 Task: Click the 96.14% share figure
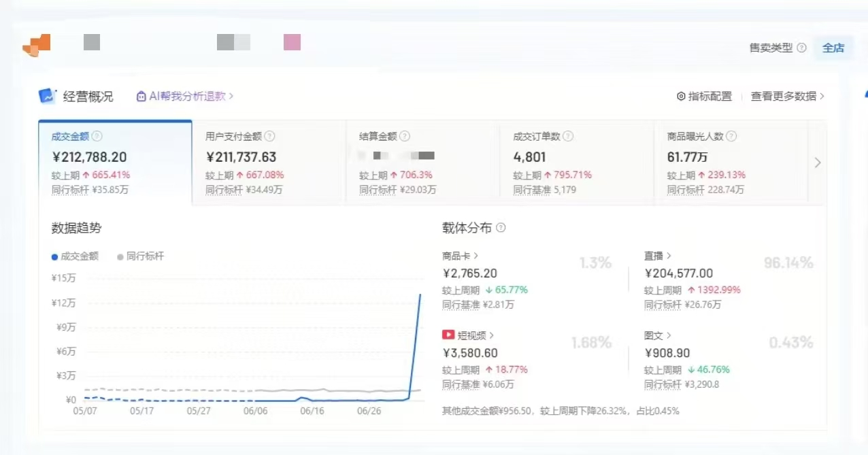pos(788,263)
